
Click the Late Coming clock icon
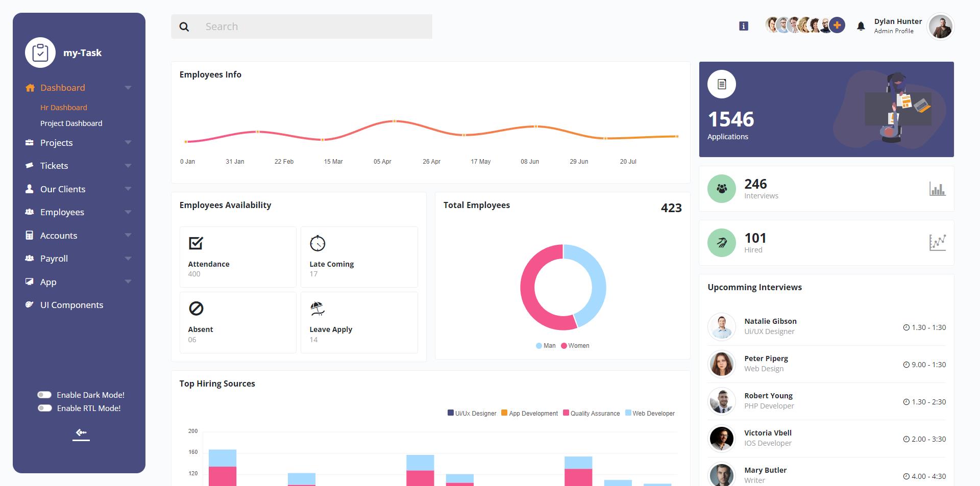317,243
